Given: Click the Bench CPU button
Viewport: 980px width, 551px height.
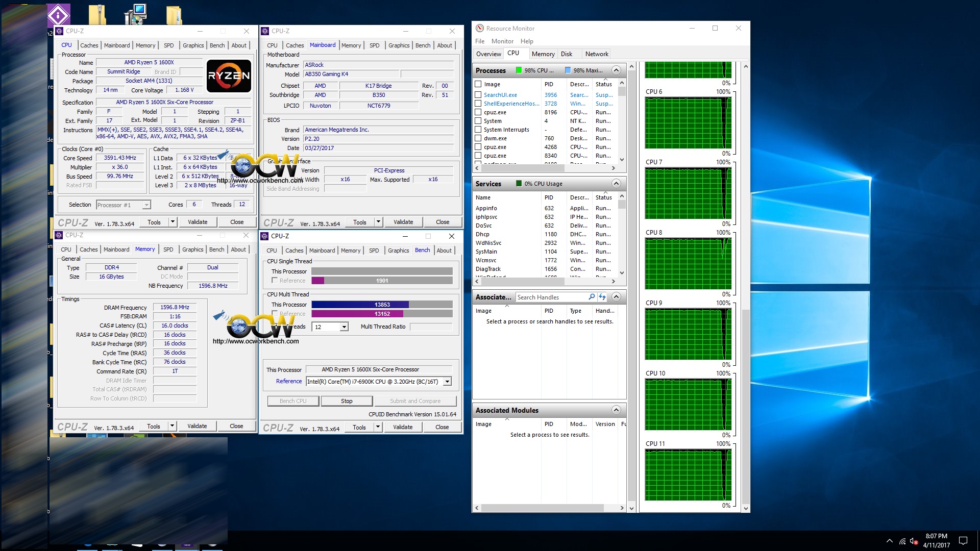Looking at the screenshot, I should (x=293, y=401).
